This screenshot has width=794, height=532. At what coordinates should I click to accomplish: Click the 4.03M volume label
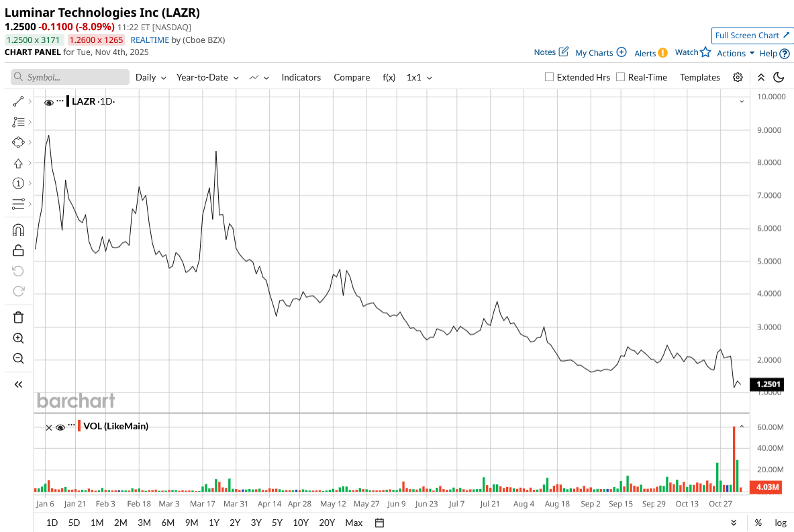[766, 487]
